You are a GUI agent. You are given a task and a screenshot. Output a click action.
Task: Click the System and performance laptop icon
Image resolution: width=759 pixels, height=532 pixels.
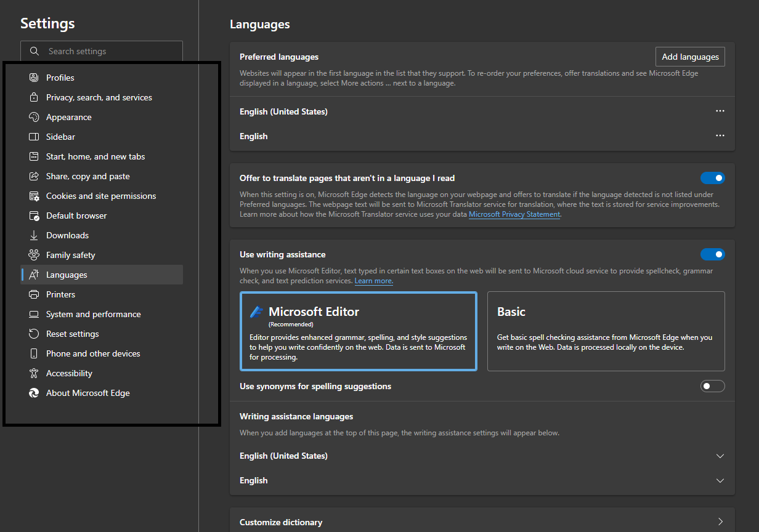tap(34, 314)
